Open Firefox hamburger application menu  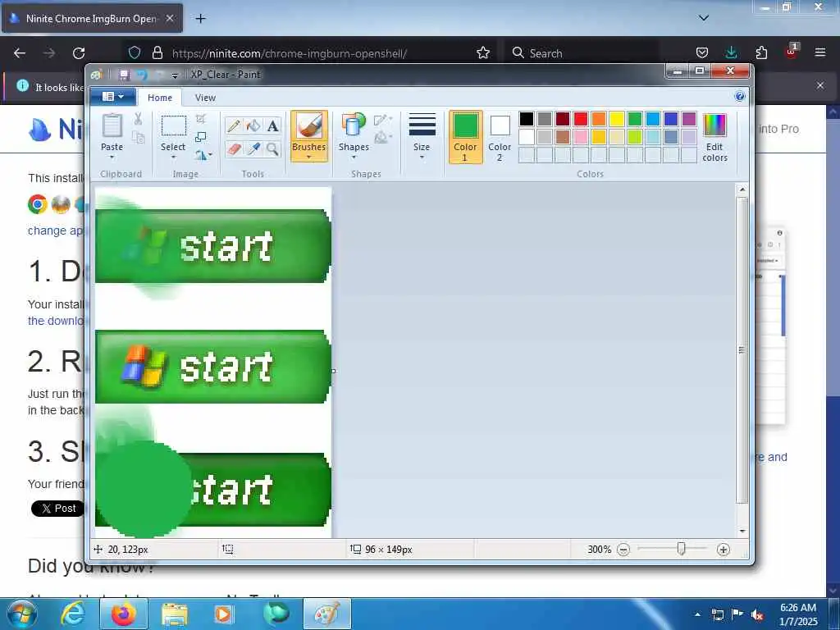tap(820, 52)
